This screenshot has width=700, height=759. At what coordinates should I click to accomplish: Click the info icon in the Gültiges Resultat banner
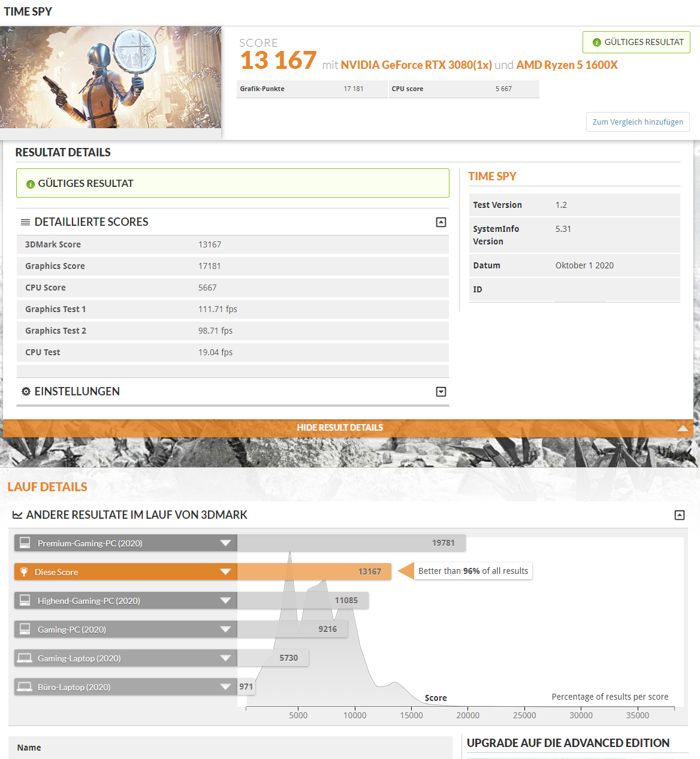pos(31,184)
